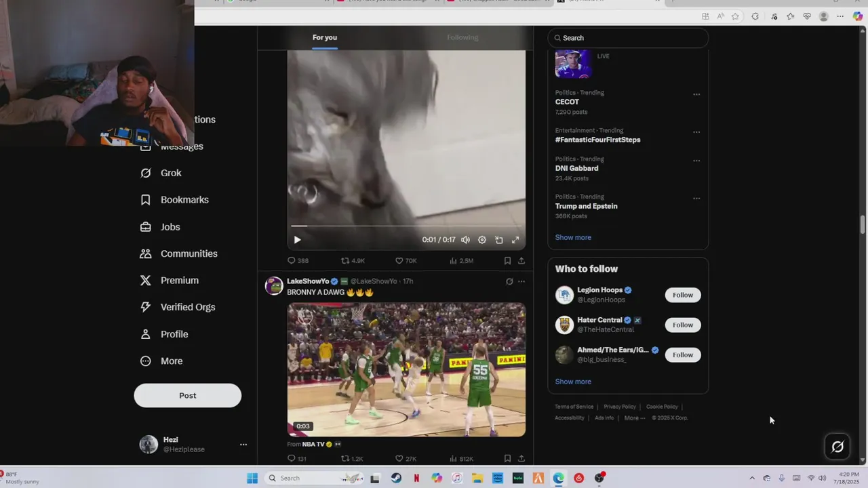
Task: Follow Ahmed/The Ears account
Action: pyautogui.click(x=683, y=354)
